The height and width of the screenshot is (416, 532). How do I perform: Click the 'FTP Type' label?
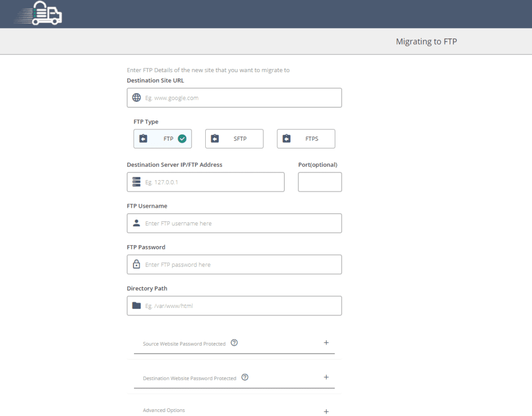point(146,122)
